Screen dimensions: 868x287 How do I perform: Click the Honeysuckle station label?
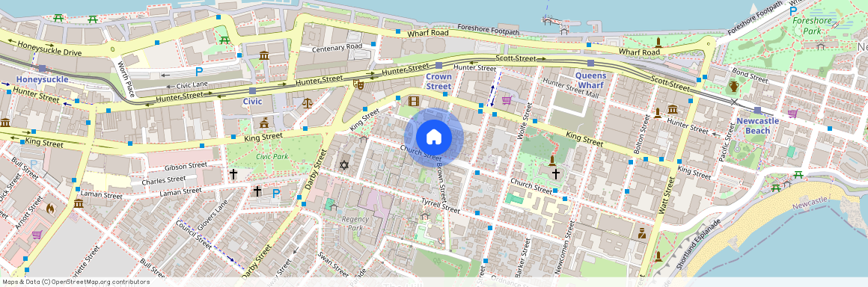coord(42,80)
